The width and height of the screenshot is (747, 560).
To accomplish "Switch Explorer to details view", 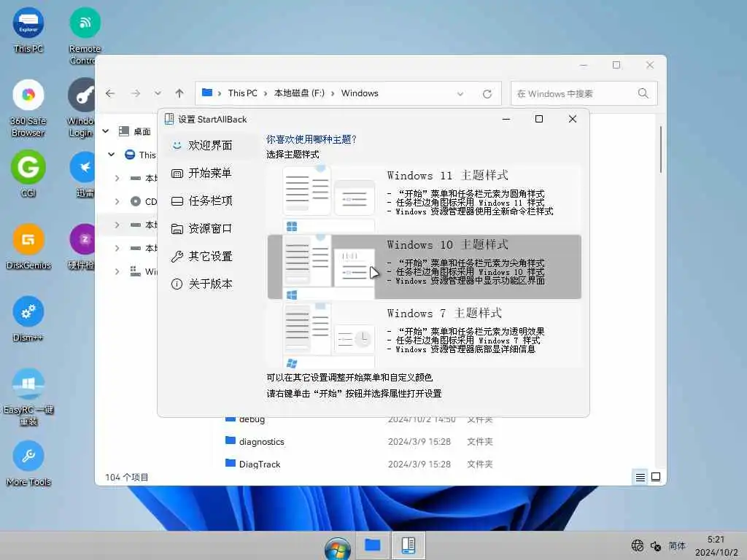I will click(640, 477).
